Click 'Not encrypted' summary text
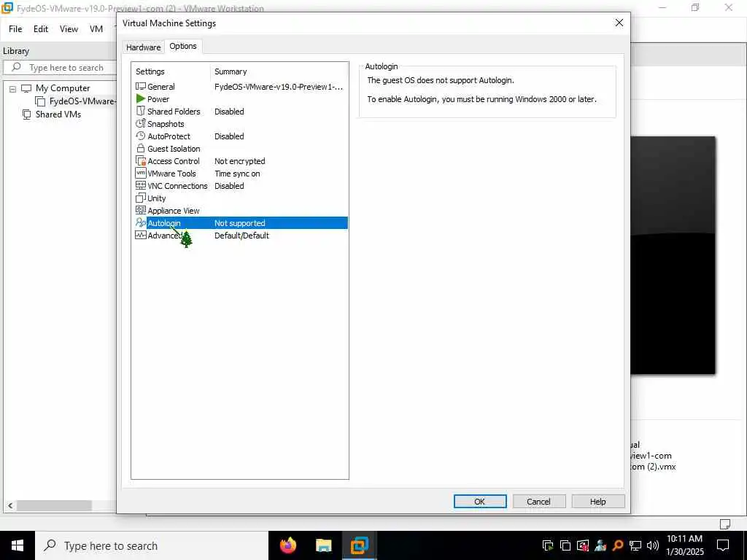747x560 pixels. point(239,161)
